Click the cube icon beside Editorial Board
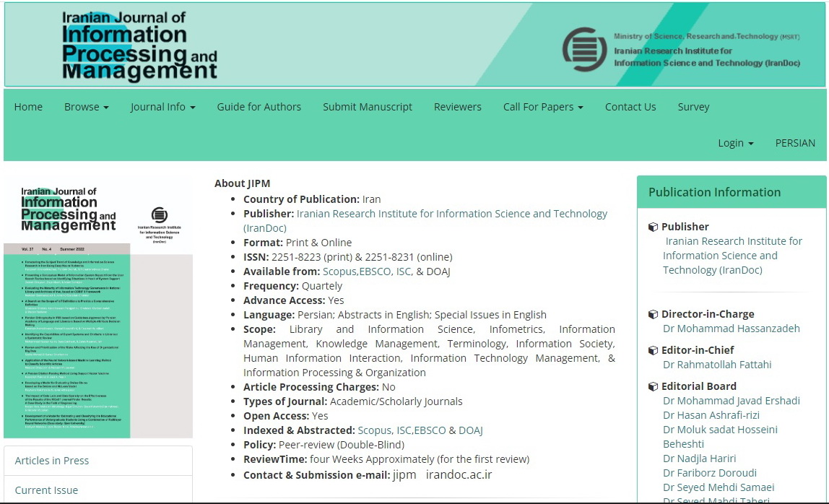Screen dimensions: 829x504 [653, 386]
